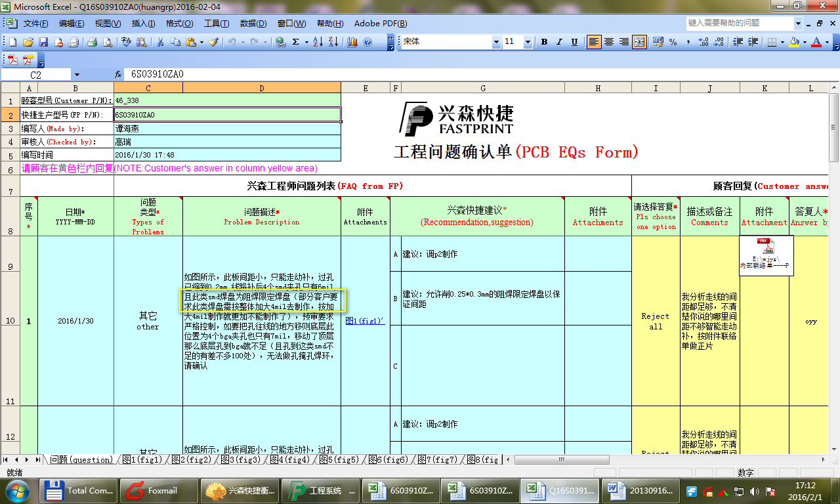Viewport: 840px width, 504px height.
Task: Increase decimal places
Action: pyautogui.click(x=703, y=42)
